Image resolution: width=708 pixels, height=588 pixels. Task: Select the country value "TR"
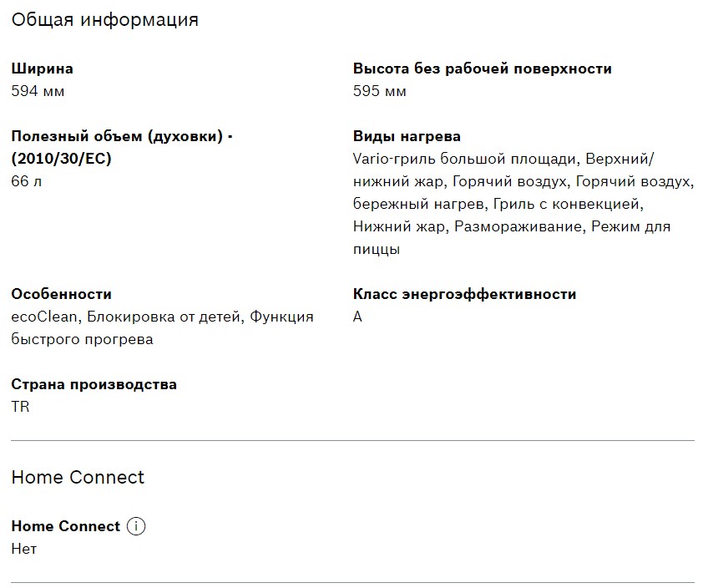pos(20,407)
